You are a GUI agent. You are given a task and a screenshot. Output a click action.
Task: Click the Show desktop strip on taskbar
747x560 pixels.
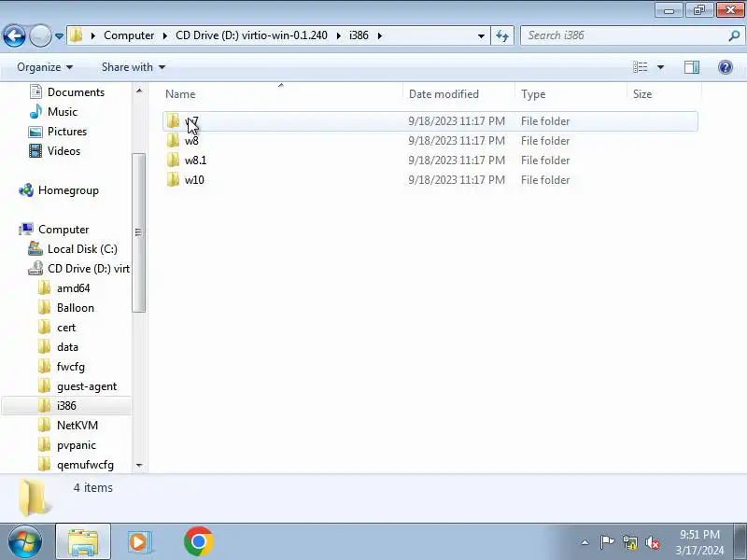pos(740,541)
